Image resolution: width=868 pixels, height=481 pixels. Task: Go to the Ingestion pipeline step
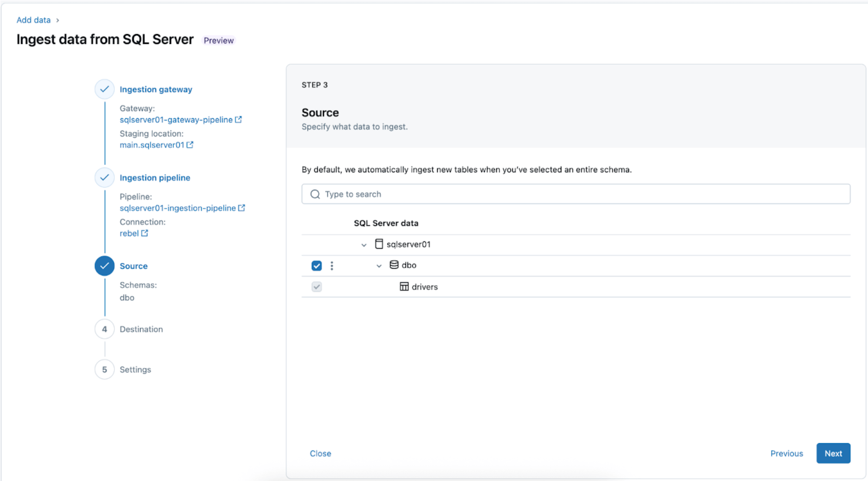155,178
